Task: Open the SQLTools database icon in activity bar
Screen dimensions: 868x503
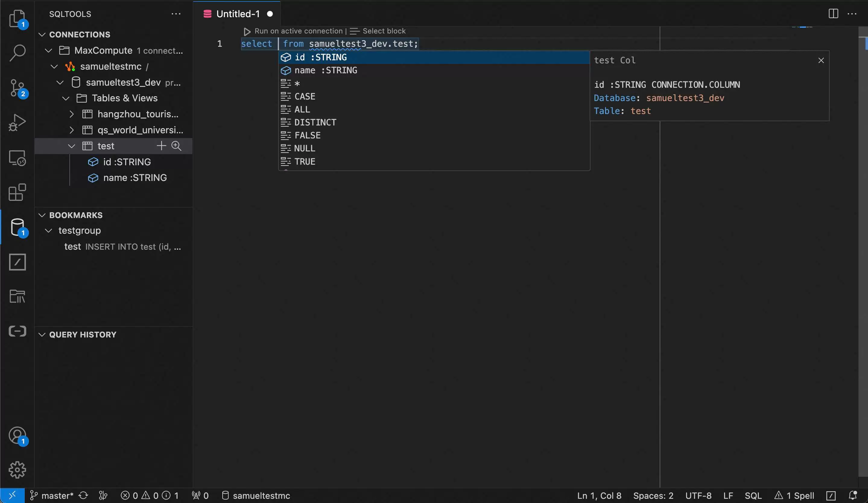Action: point(17,227)
